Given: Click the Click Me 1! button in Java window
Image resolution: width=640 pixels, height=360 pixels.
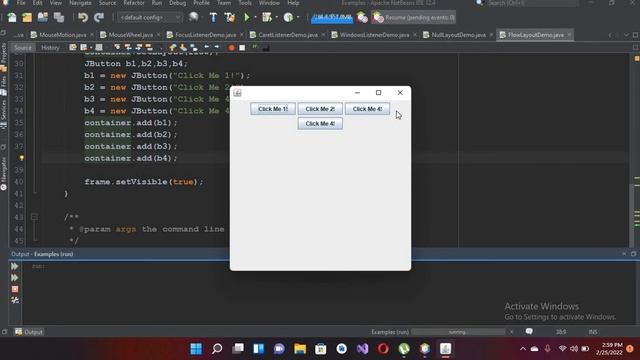Looking at the screenshot, I should point(273,109).
